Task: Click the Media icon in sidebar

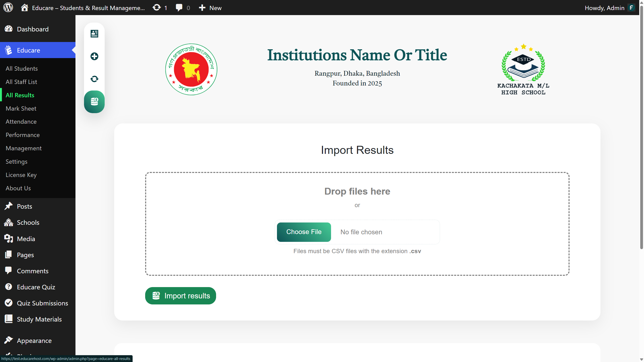Action: pos(9,239)
